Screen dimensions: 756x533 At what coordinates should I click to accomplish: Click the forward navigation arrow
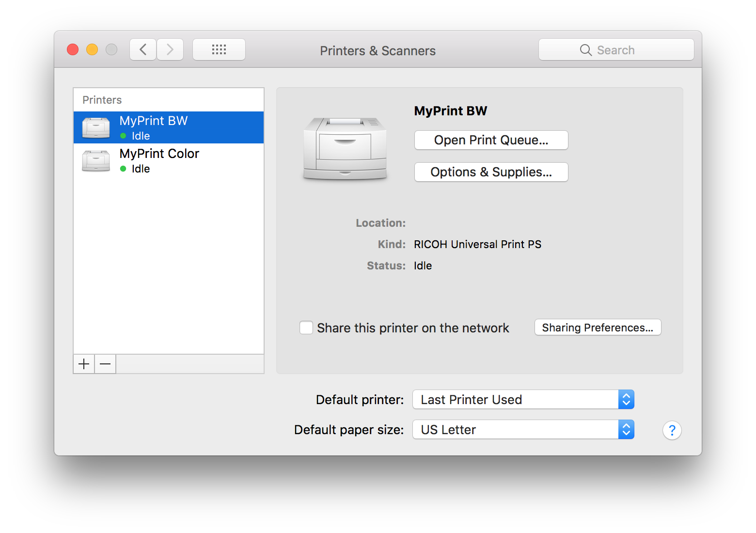pyautogui.click(x=170, y=49)
